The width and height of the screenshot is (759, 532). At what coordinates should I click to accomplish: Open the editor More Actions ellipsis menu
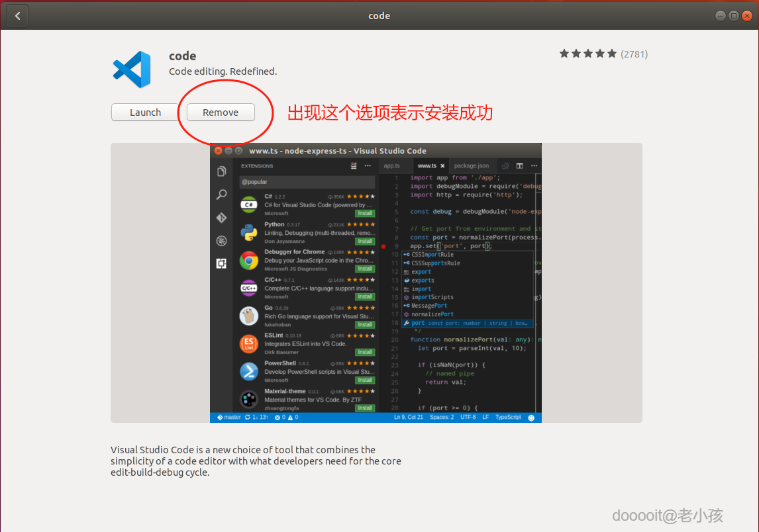point(534,165)
